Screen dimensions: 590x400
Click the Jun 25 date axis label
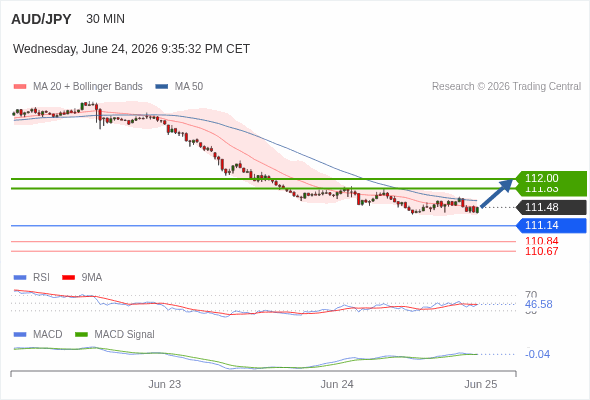pyautogui.click(x=481, y=384)
